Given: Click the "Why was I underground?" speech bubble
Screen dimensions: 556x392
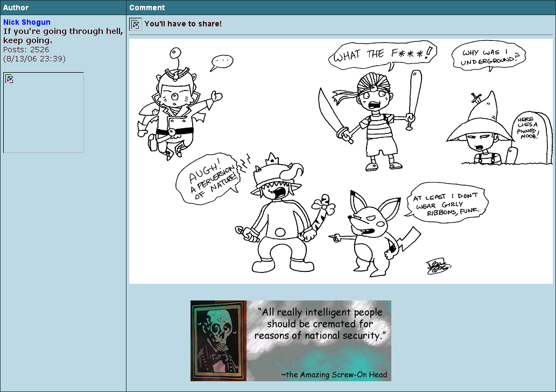Looking at the screenshot, I should click(x=489, y=56).
